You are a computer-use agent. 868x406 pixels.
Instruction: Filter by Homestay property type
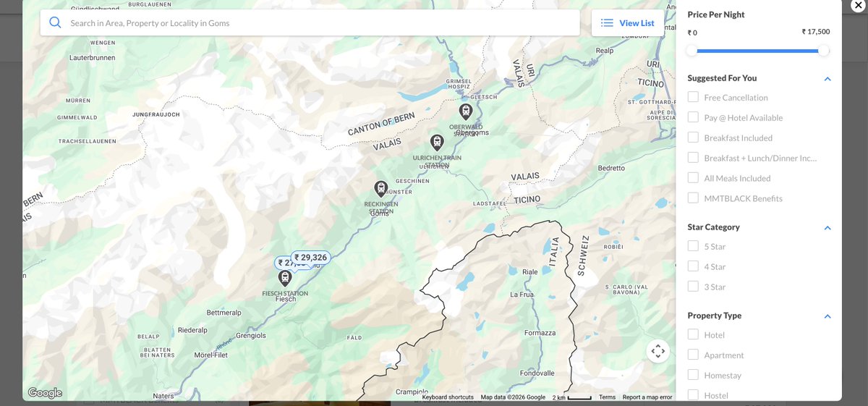pos(693,375)
